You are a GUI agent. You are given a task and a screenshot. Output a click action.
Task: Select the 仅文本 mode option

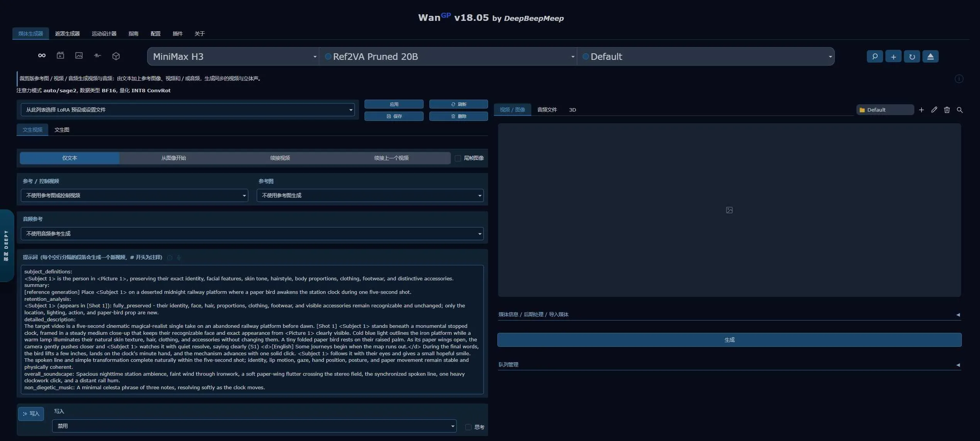point(70,158)
